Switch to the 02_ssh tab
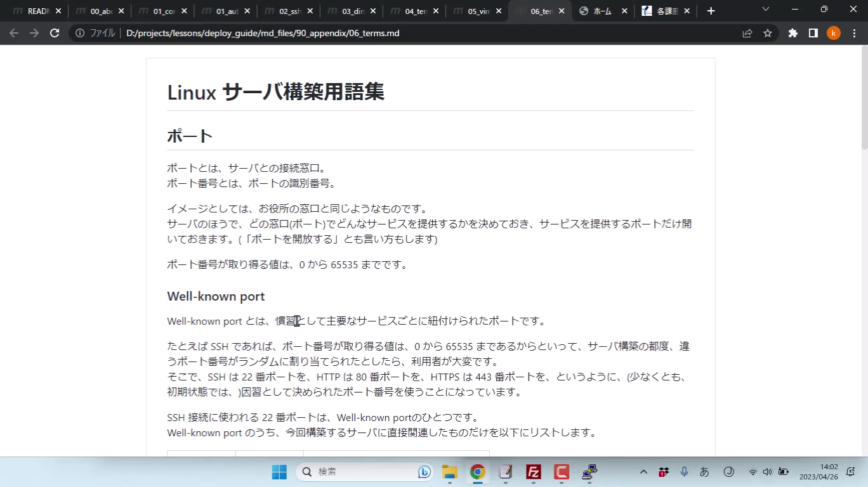The image size is (868, 487). coord(289,11)
